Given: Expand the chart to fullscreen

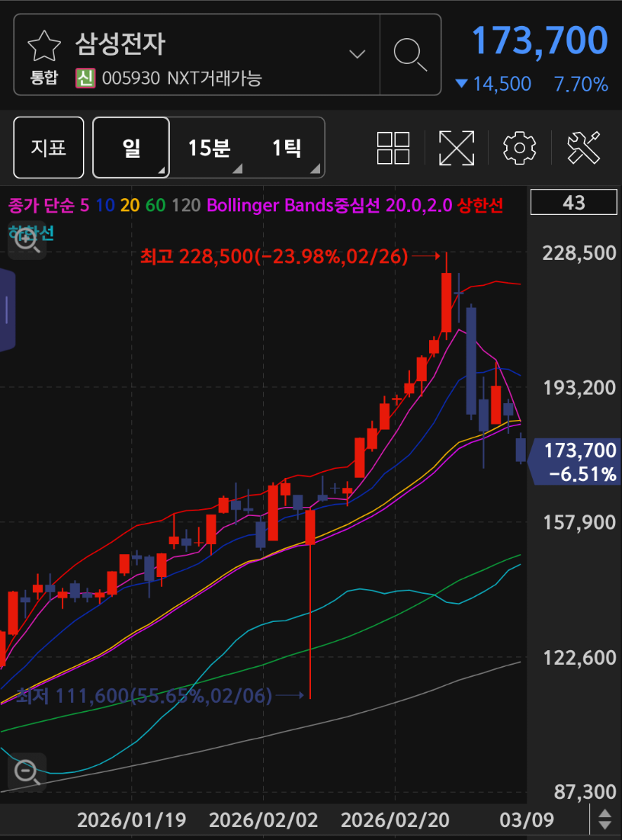Looking at the screenshot, I should tap(457, 148).
